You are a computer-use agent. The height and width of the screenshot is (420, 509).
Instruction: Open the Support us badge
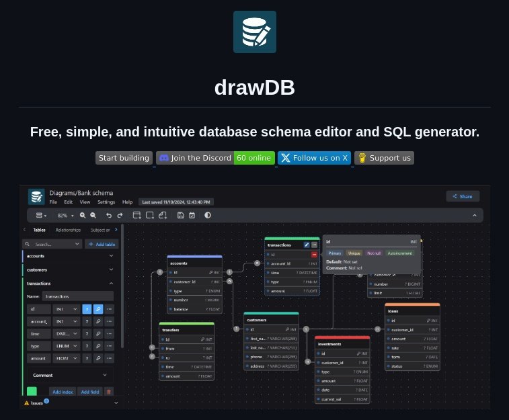point(384,158)
